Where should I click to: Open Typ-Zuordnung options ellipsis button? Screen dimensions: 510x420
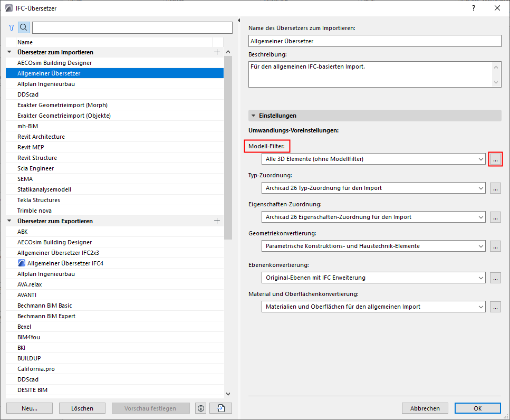(x=495, y=188)
